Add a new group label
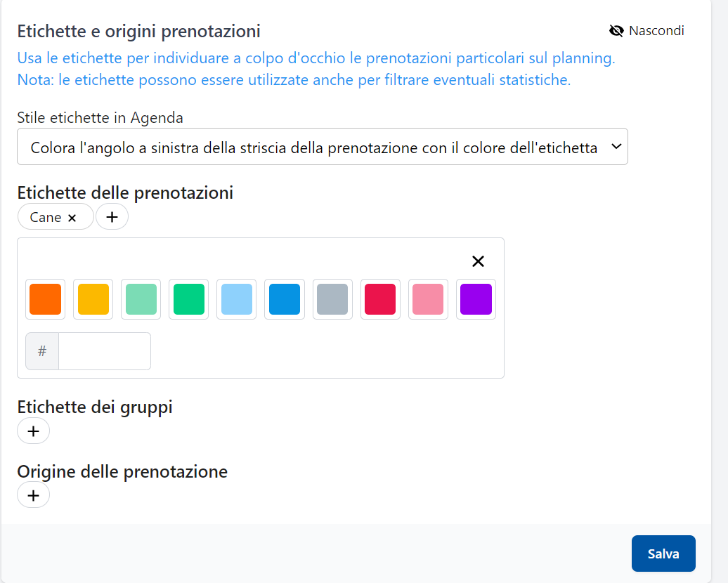The image size is (728, 583). [x=33, y=431]
